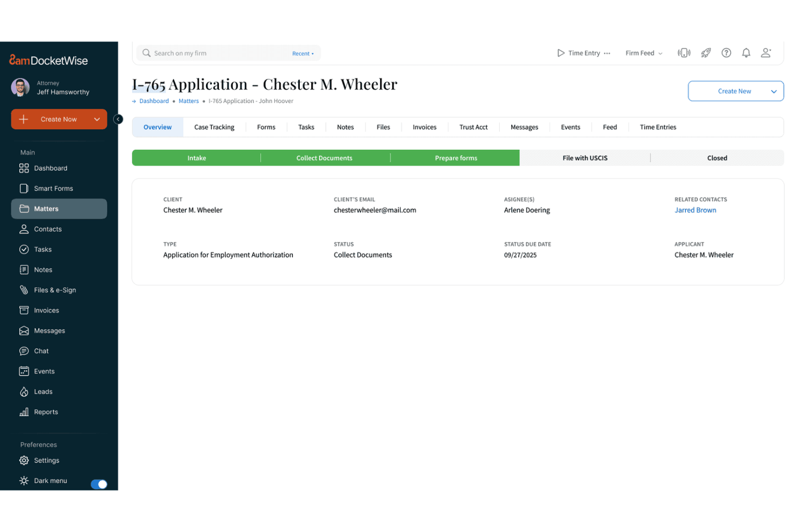Screen dimensions: 798x532
Task: Expand the orange Create Now dropdown
Action: pos(97,119)
